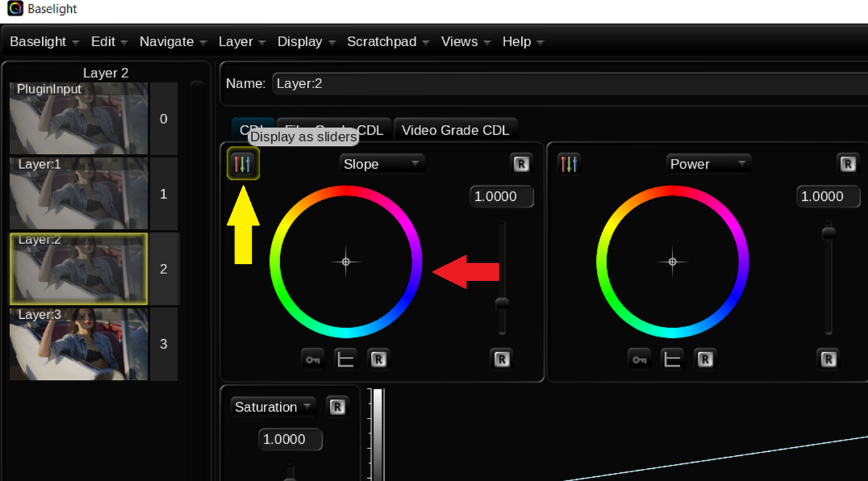868x481 pixels.
Task: Select the Layer:1 thumbnail
Action: coord(79,194)
